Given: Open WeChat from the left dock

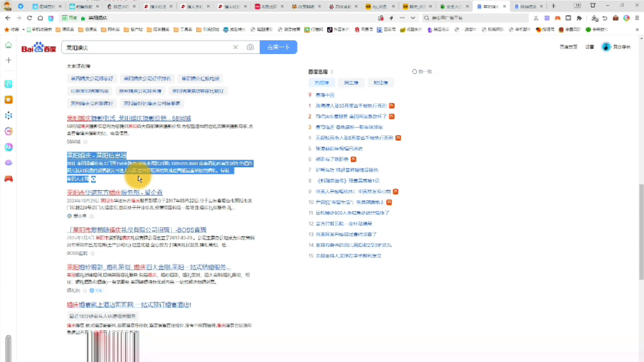Looking at the screenshot, I should 8,84.
